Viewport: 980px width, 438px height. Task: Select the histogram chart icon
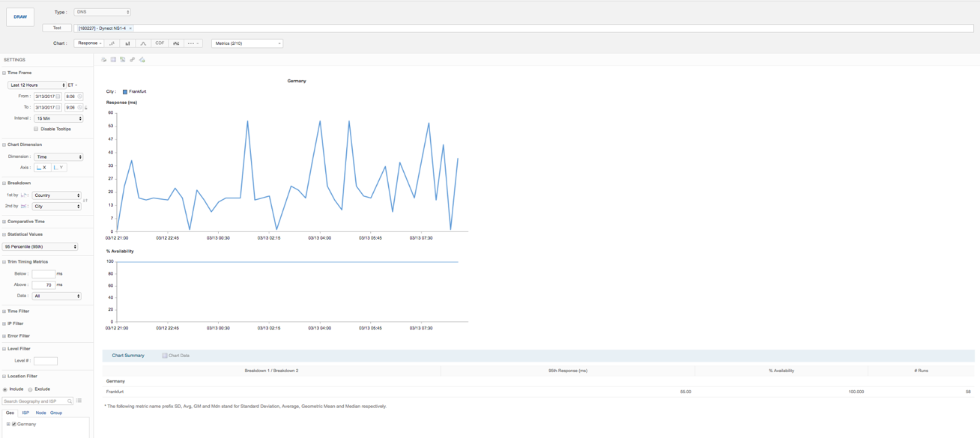pyautogui.click(x=176, y=43)
